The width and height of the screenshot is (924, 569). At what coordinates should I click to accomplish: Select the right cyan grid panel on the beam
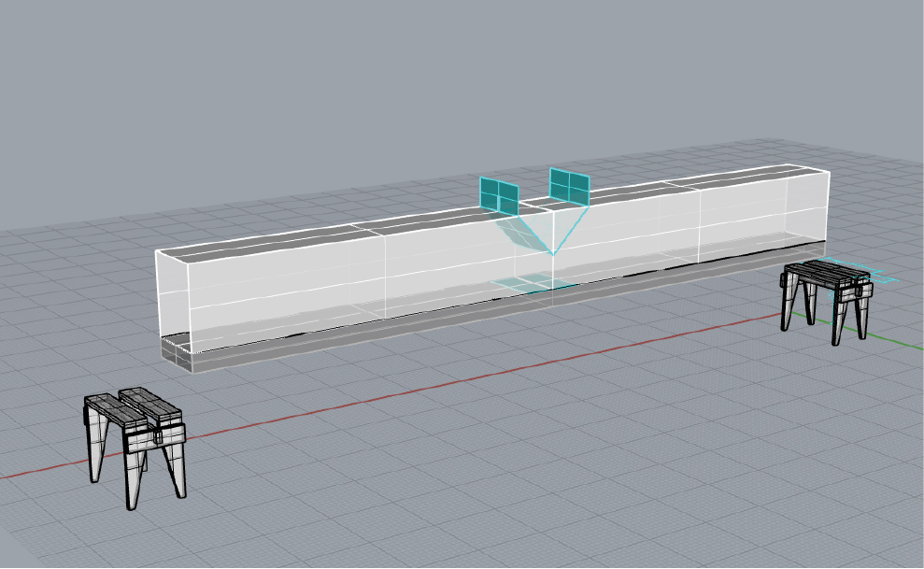[x=569, y=186]
